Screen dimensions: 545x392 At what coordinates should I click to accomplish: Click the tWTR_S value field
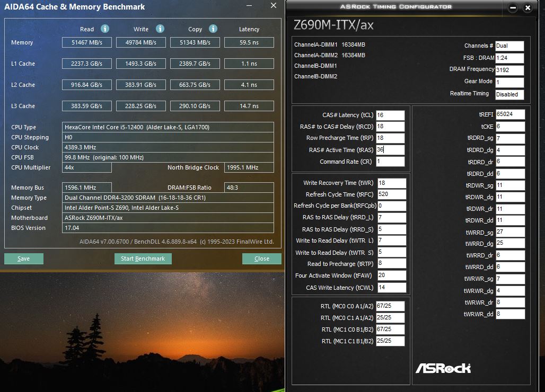pyautogui.click(x=392, y=252)
